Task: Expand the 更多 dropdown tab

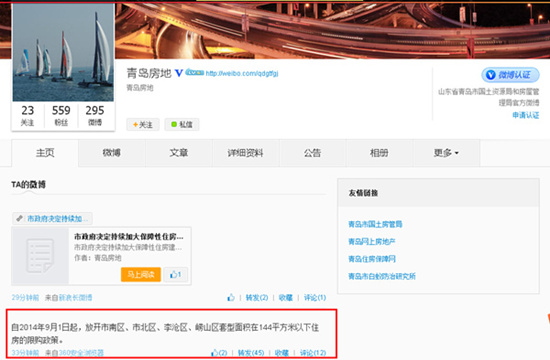Action: pos(446,153)
